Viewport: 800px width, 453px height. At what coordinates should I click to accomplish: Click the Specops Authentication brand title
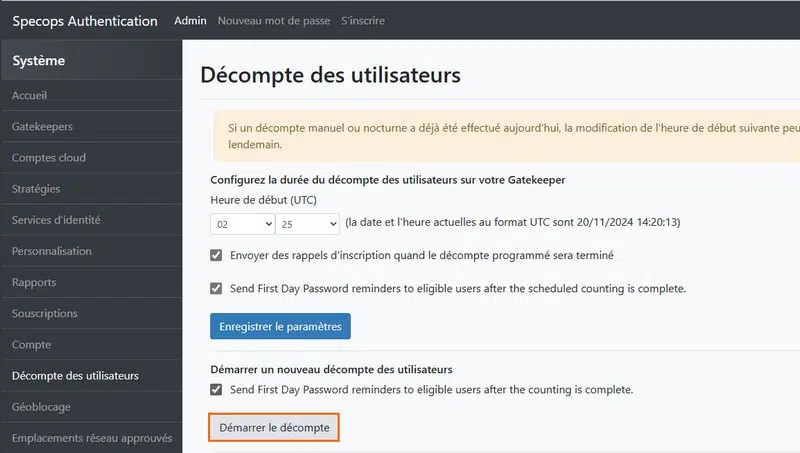85,21
